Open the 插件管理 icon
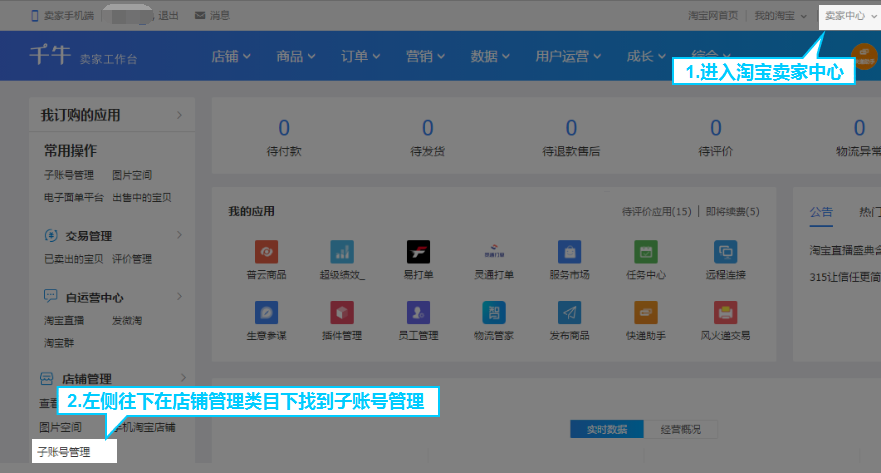The image size is (881, 473). pyautogui.click(x=342, y=312)
